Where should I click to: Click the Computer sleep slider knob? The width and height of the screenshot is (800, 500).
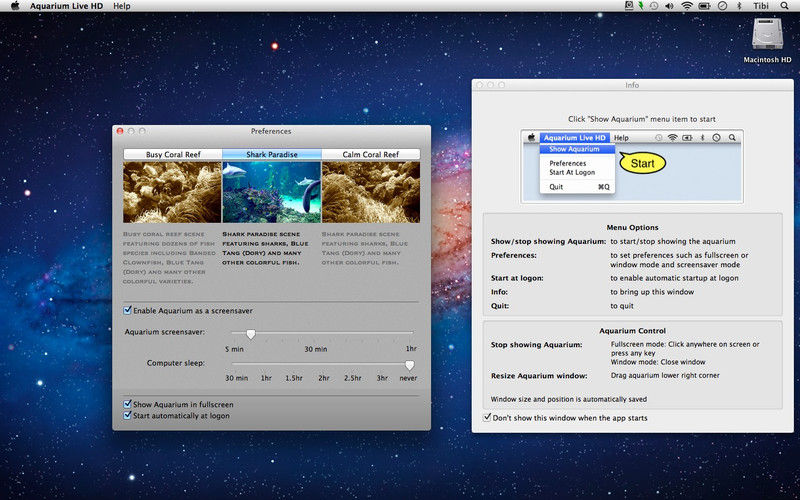[x=409, y=365]
